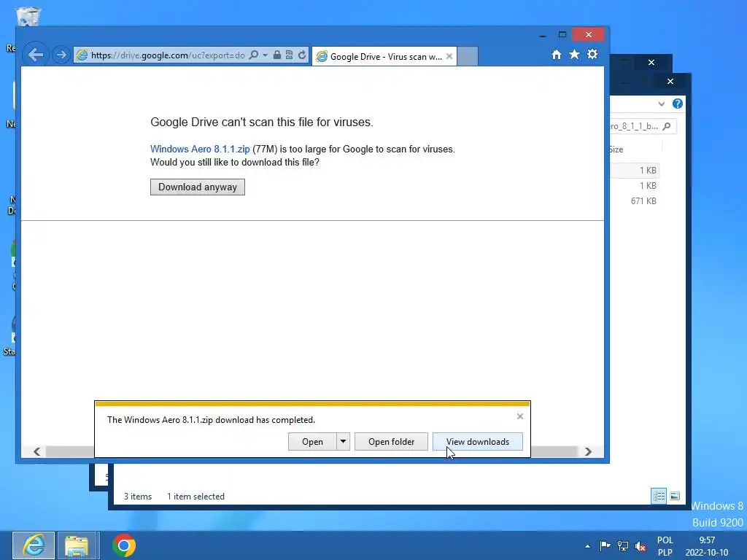The height and width of the screenshot is (560, 747).
Task: Click the Download anyway button
Action: (x=197, y=187)
